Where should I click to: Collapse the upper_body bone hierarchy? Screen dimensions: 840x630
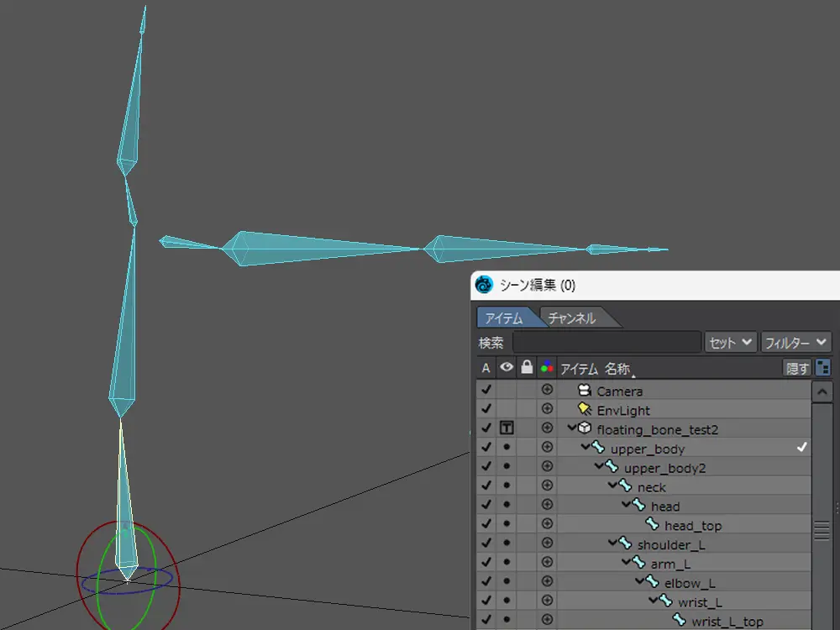coord(586,448)
